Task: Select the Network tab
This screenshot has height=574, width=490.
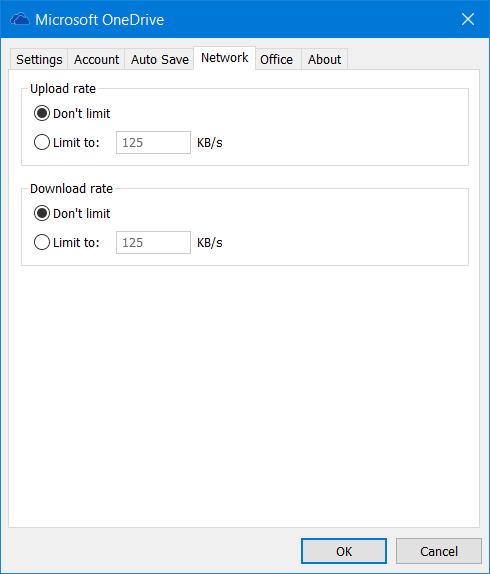Action: click(x=224, y=58)
